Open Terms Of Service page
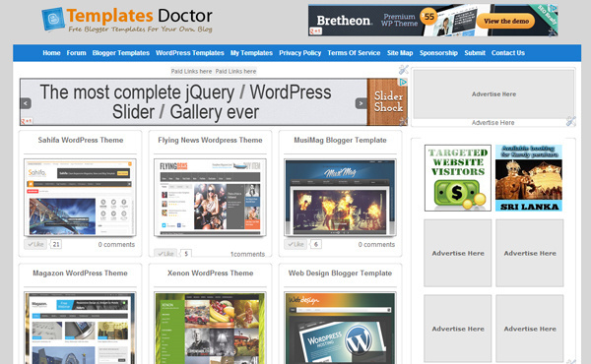591x364 pixels. click(354, 53)
